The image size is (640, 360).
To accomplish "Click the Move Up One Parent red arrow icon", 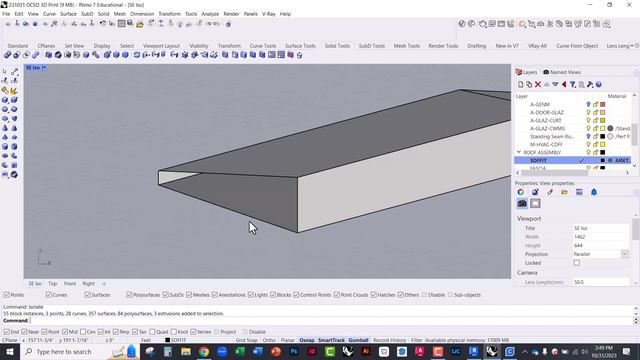I will pos(564,84).
